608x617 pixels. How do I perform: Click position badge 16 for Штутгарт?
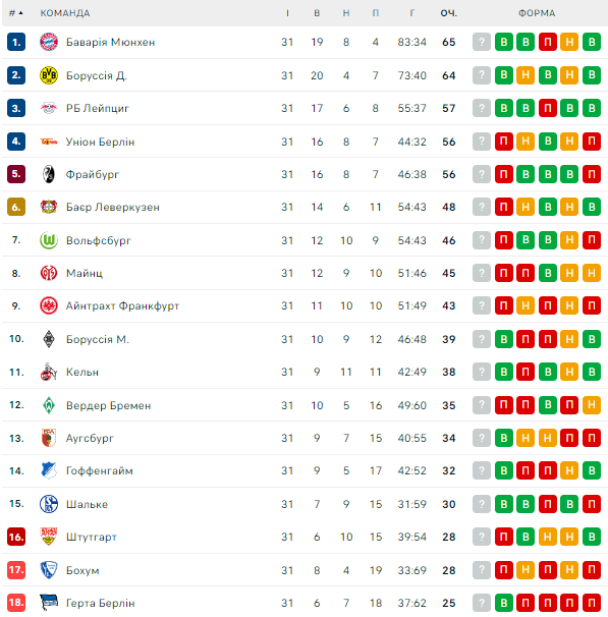pyautogui.click(x=16, y=537)
